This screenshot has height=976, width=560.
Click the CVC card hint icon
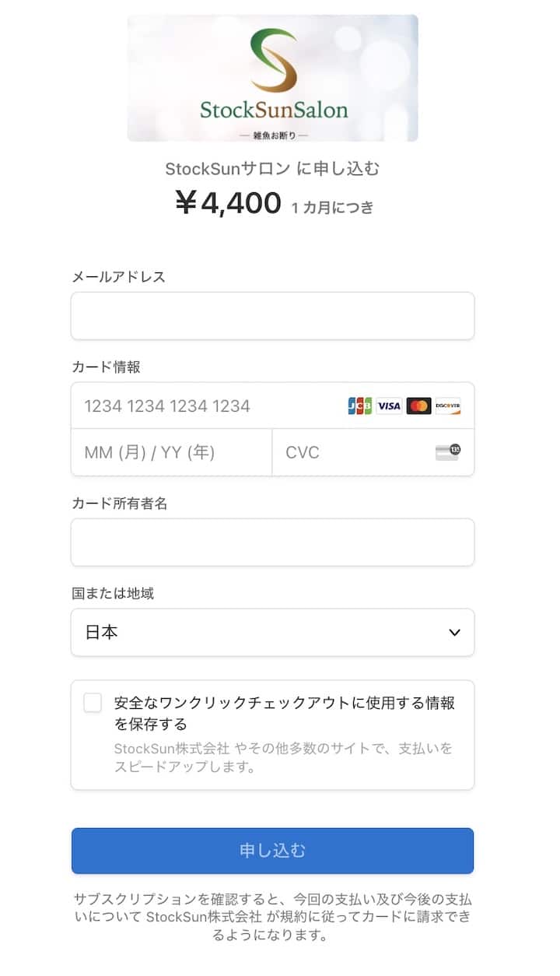click(x=448, y=452)
